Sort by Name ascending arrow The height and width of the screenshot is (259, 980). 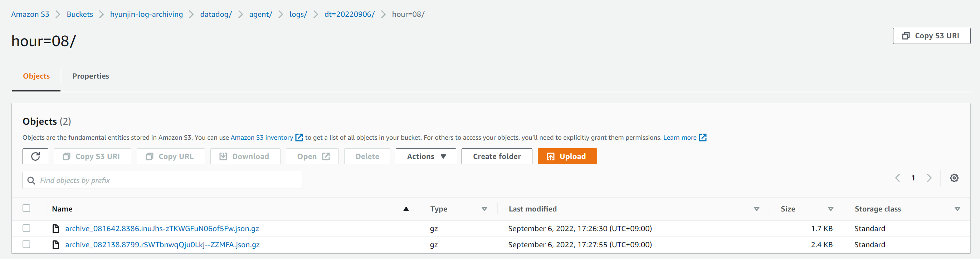click(x=406, y=209)
